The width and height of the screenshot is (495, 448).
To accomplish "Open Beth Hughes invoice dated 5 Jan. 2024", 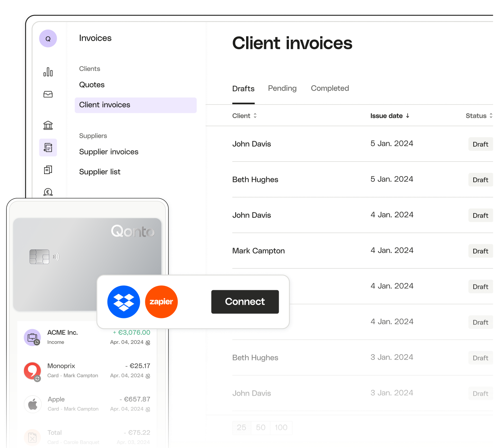I will 362,180.
